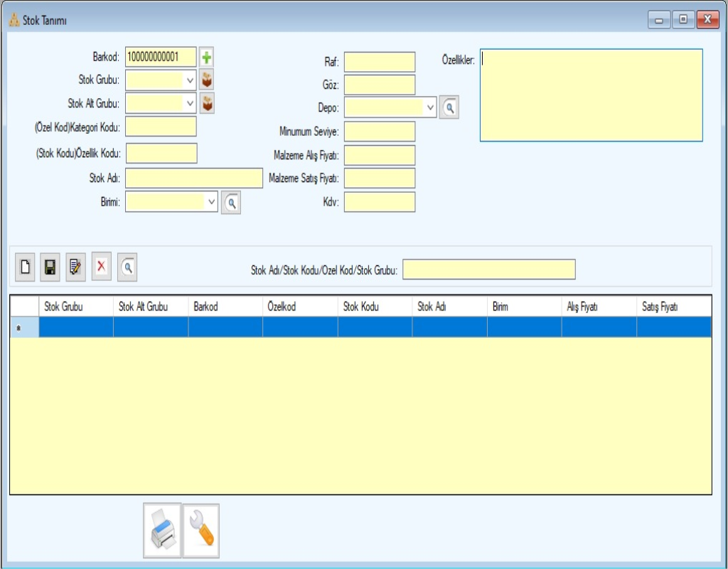The height and width of the screenshot is (569, 728).
Task: Click the red X delete icon
Action: [101, 267]
